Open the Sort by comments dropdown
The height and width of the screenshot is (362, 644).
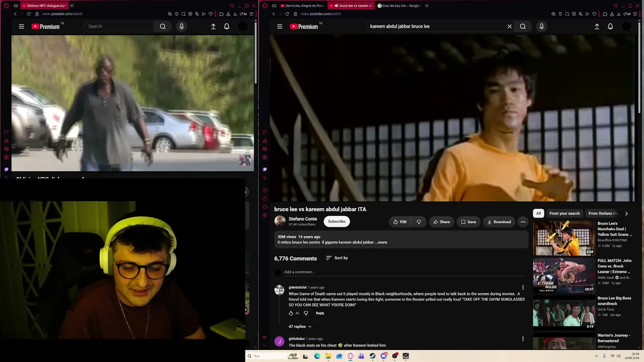point(337,258)
